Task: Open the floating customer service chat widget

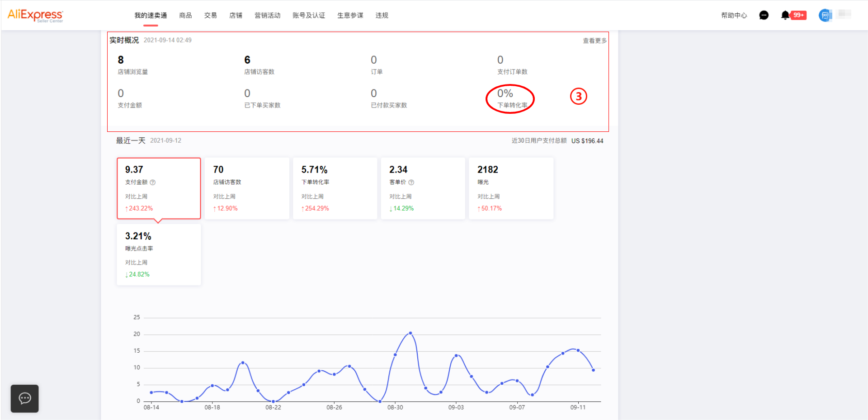Action: coord(25,398)
